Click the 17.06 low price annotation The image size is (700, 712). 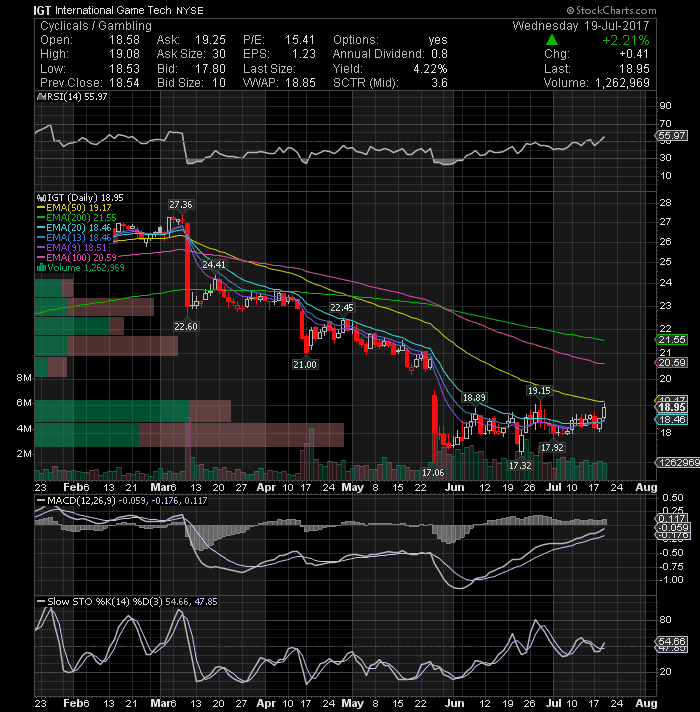pyautogui.click(x=433, y=472)
